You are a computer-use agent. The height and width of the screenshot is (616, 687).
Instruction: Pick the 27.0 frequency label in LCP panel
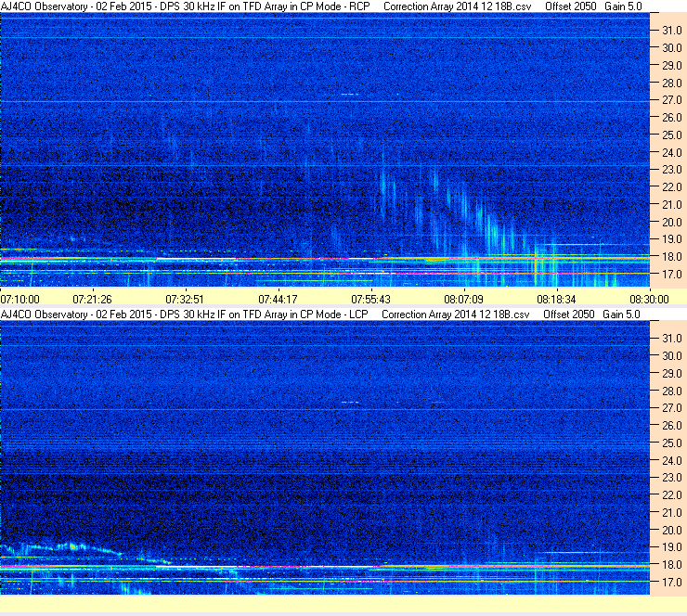671,408
